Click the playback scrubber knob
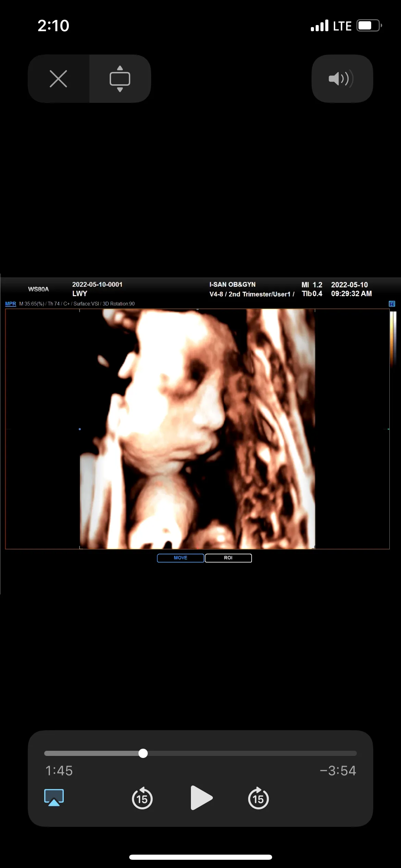The width and height of the screenshot is (401, 868). [x=143, y=753]
